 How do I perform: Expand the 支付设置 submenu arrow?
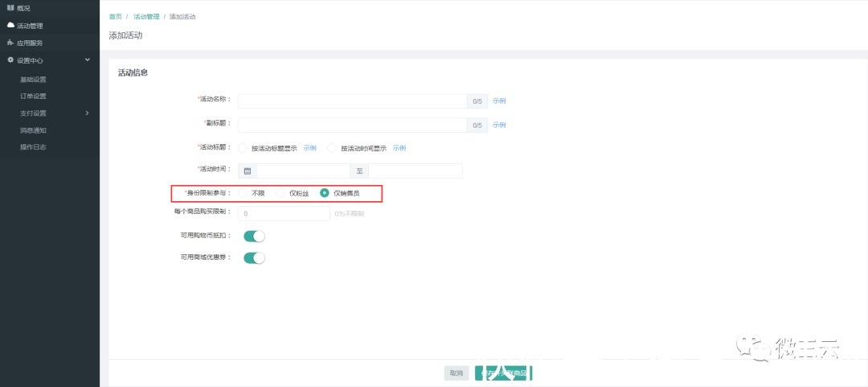pos(87,113)
